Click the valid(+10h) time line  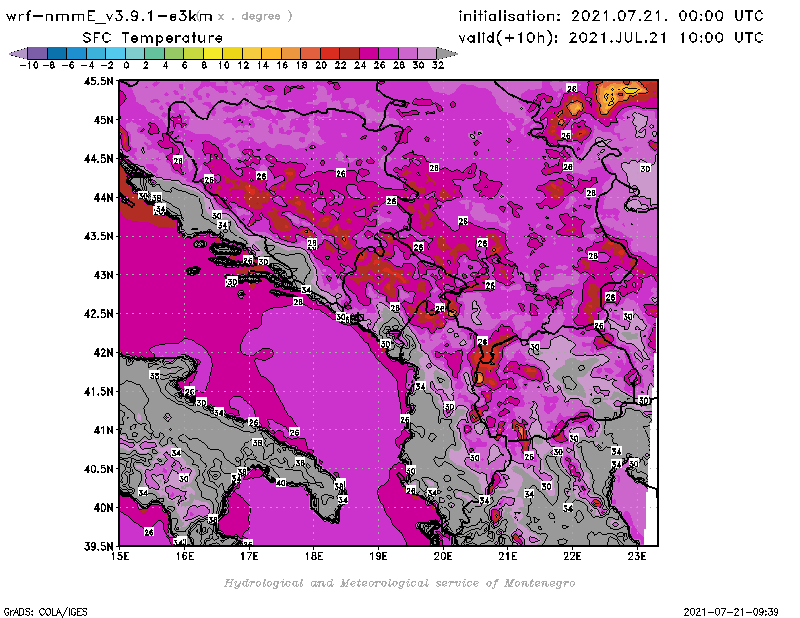[611, 38]
